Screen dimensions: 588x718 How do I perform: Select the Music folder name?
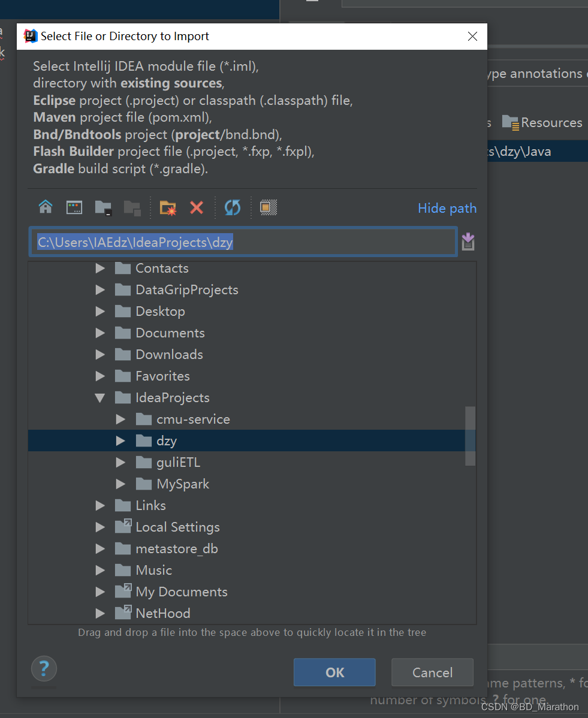pos(154,570)
